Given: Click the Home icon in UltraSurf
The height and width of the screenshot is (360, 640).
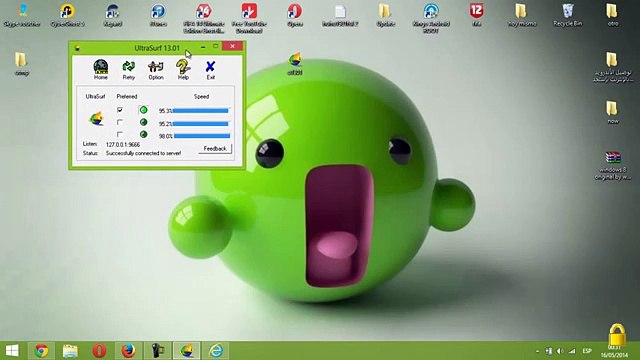Looking at the screenshot, I should 100,69.
